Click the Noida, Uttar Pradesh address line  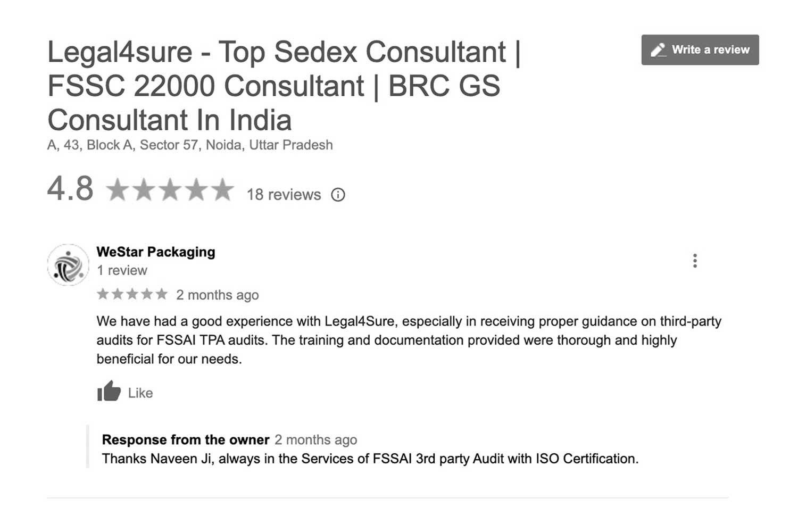tap(190, 145)
